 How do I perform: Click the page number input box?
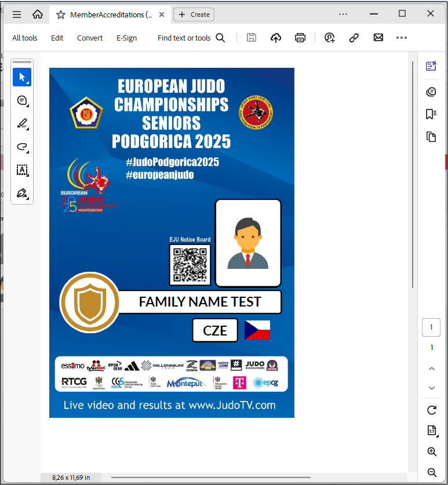click(x=431, y=327)
